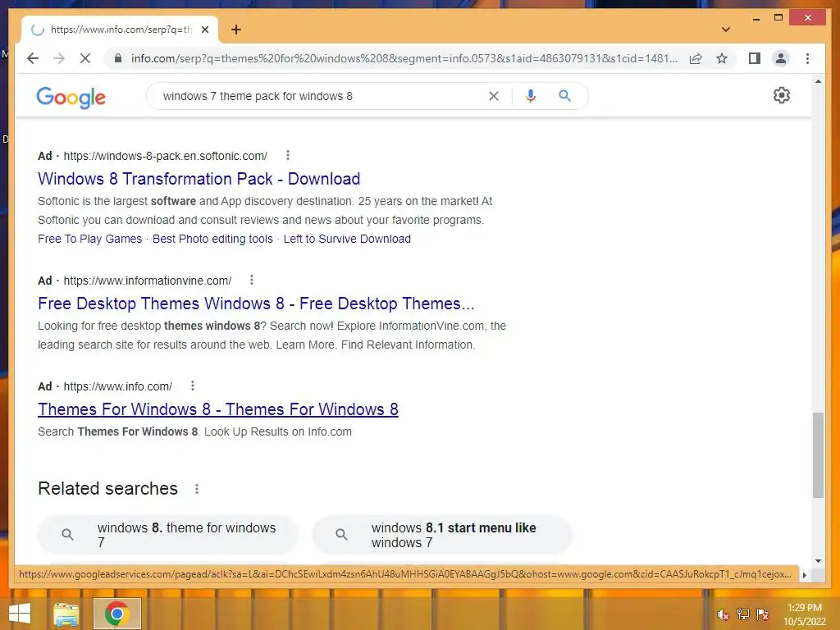Click the magnifier search button
This screenshot has height=630, width=840.
click(x=564, y=96)
